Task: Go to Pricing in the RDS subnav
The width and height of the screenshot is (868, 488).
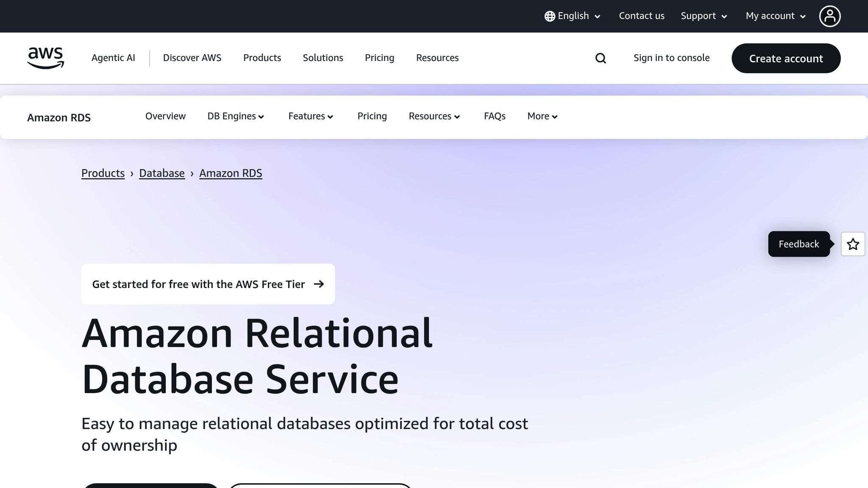Action: coord(372,116)
